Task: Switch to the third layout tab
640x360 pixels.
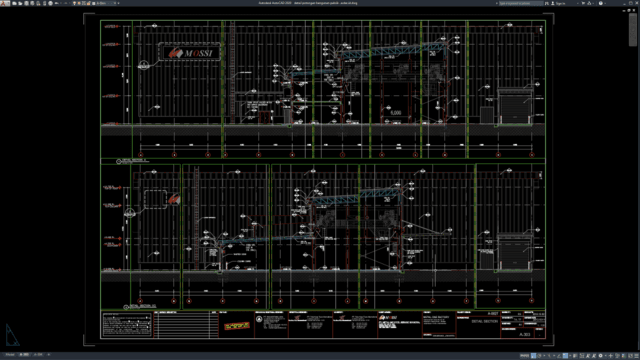Action: coord(38,355)
